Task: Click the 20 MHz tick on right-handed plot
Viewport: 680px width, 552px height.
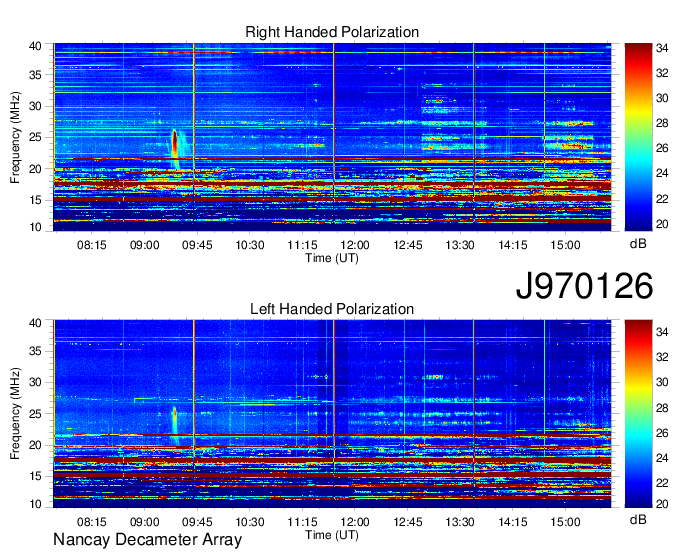Action: coord(35,169)
